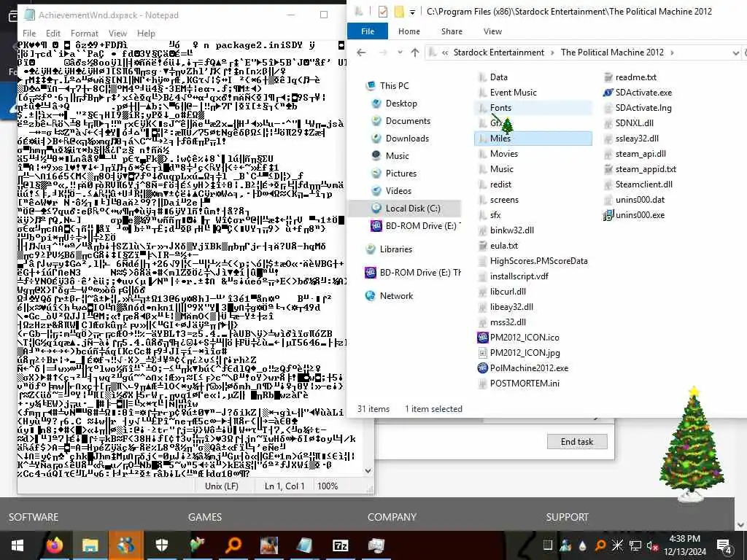Open the Firefox icon in the taskbar

[x=54, y=545]
